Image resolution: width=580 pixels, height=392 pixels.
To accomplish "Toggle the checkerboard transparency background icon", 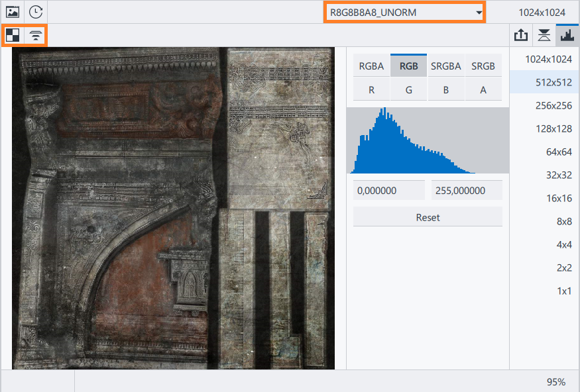I will coord(13,36).
